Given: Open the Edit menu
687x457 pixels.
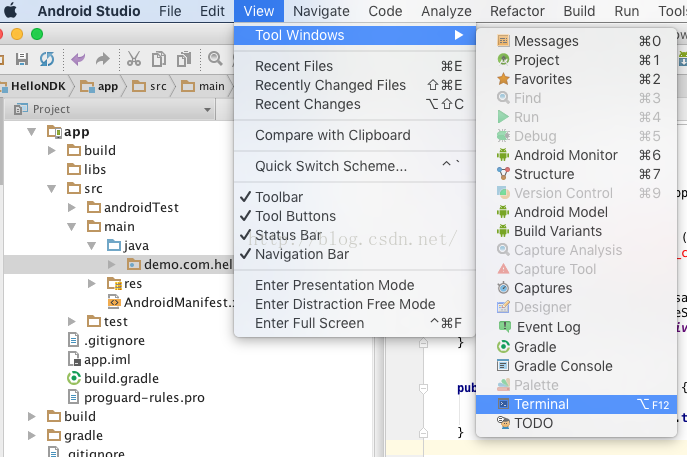Looking at the screenshot, I should [212, 11].
